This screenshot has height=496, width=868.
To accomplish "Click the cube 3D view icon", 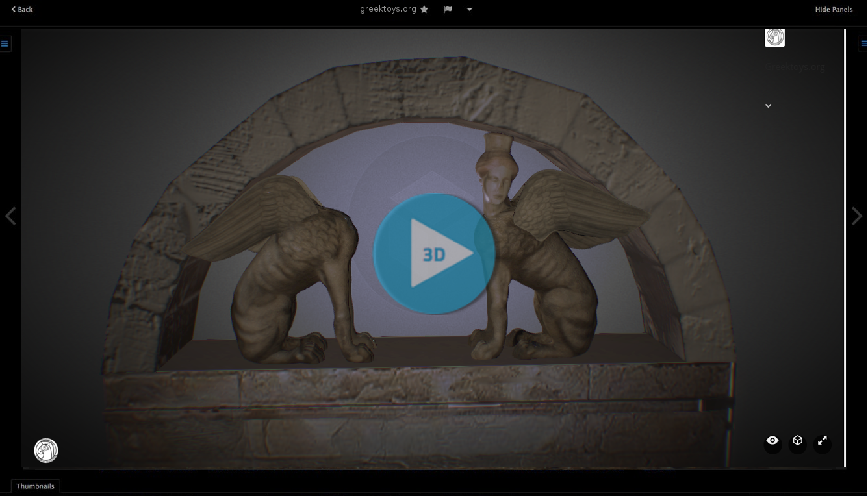I will pos(797,441).
